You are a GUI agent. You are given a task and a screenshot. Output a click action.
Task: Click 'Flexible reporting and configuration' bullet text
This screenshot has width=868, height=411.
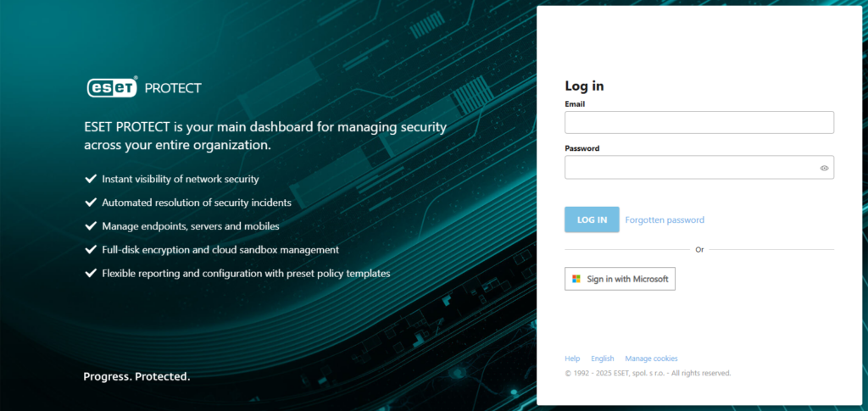[247, 273]
